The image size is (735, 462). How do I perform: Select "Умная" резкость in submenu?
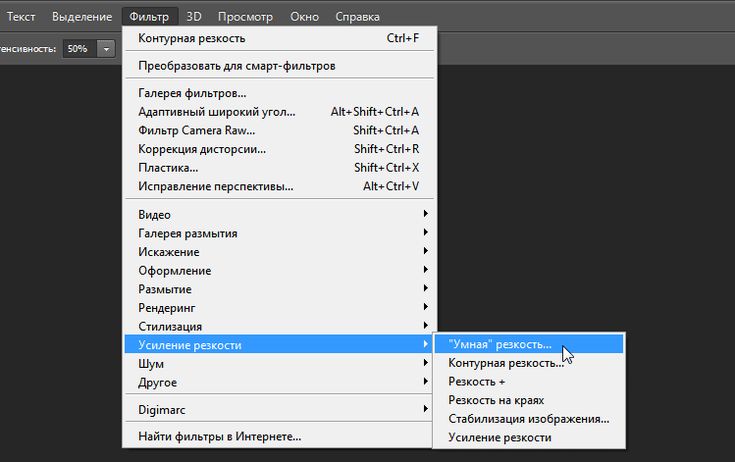click(x=500, y=344)
